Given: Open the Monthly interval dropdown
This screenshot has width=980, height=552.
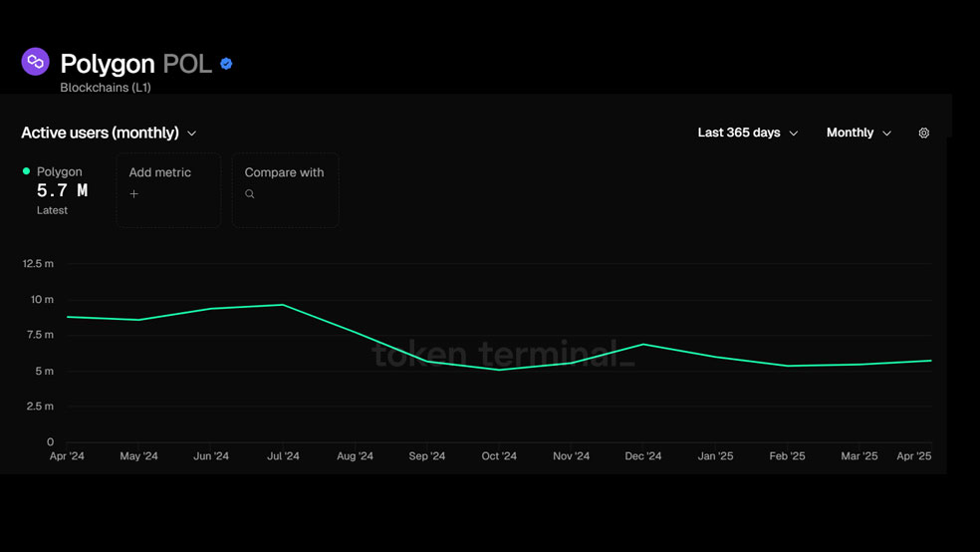Looking at the screenshot, I should pos(858,133).
